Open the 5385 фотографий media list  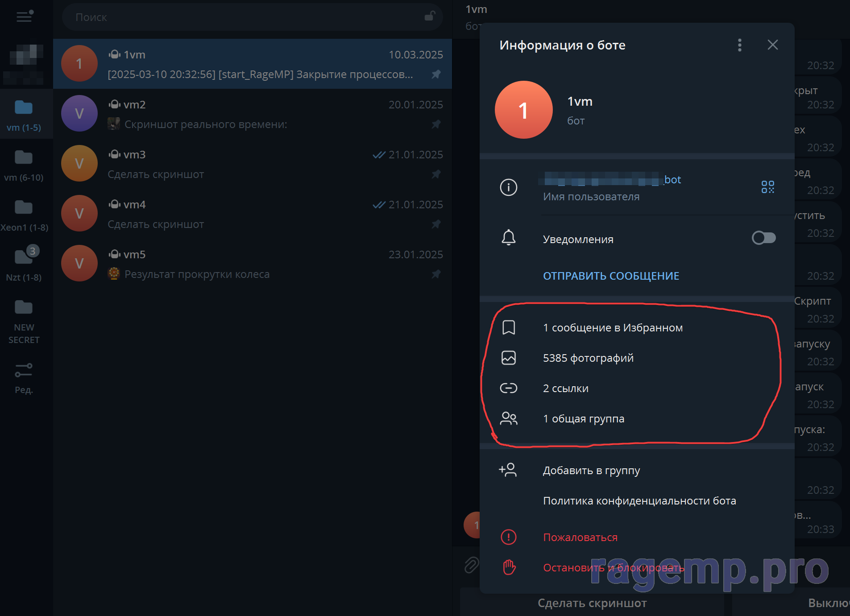588,358
